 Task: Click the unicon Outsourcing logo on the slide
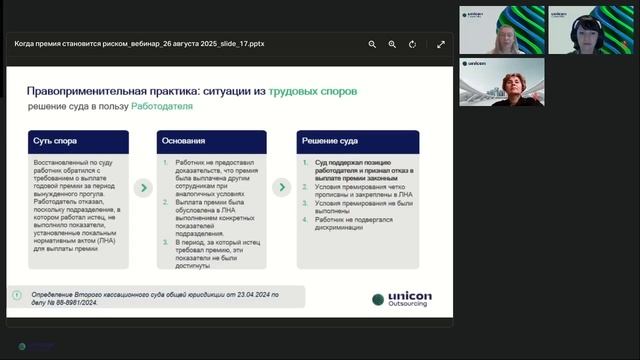pos(402,299)
